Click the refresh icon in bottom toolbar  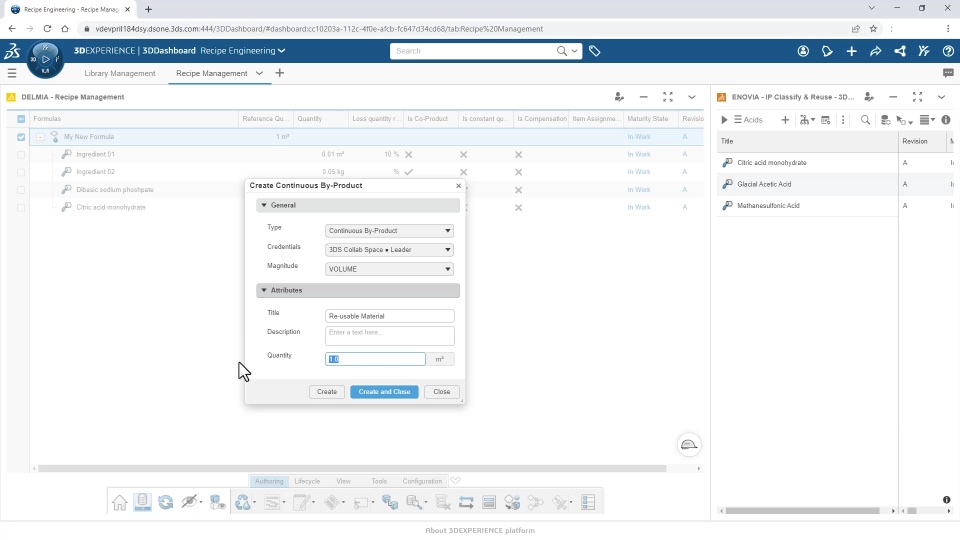(x=166, y=503)
